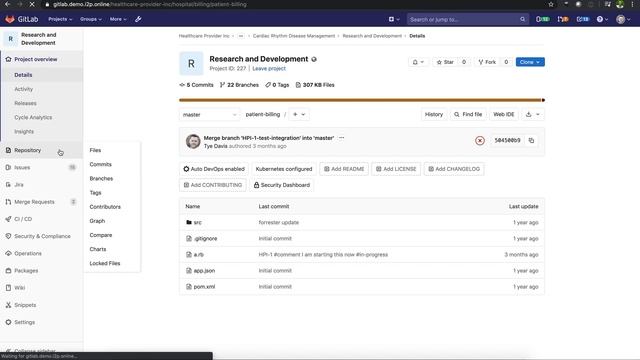Click Auto DevOps enabled button

click(x=214, y=169)
